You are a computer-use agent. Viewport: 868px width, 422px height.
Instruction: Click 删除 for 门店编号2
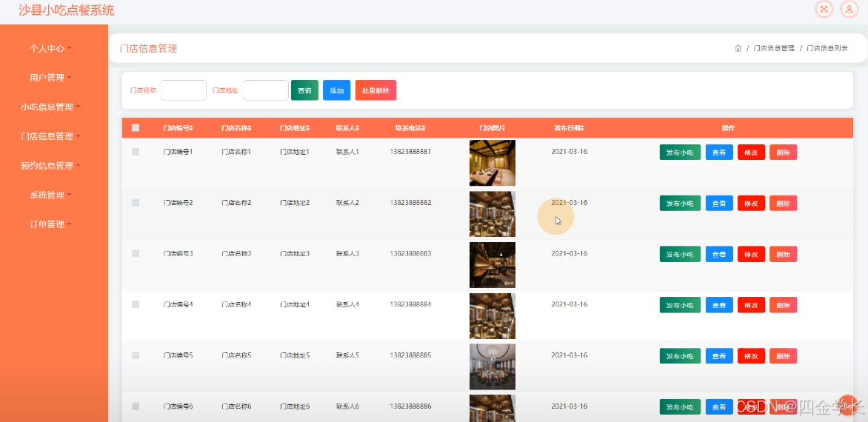pos(784,203)
